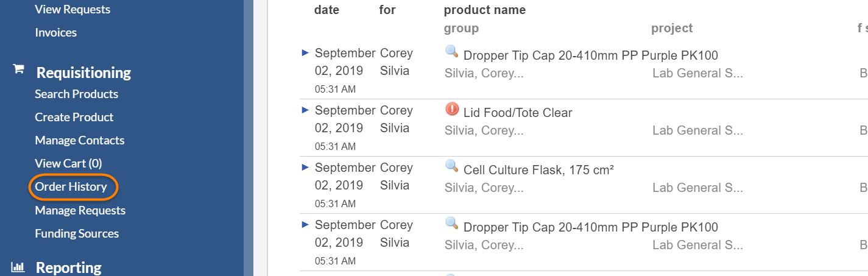The width and height of the screenshot is (868, 276).
Task: Expand the first Dropper Tip Cap order row
Action: [306, 53]
